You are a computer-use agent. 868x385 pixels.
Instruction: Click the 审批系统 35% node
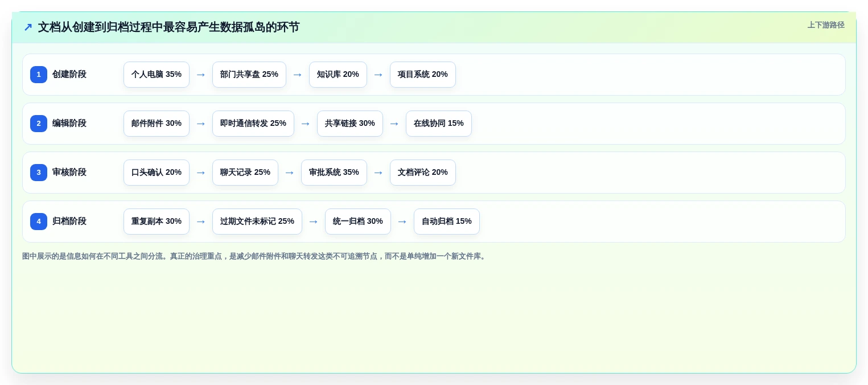334,173
